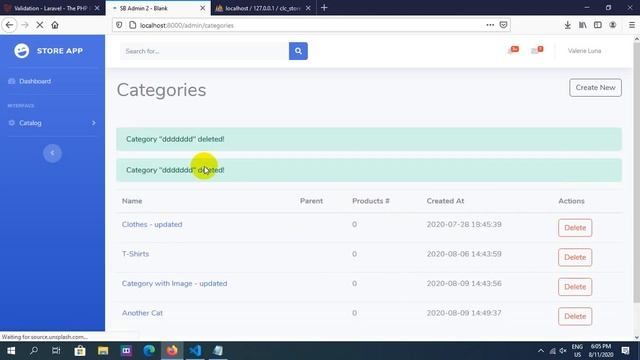This screenshot has width=640, height=360.
Task: Open a new browser tab
Action: tap(324, 8)
